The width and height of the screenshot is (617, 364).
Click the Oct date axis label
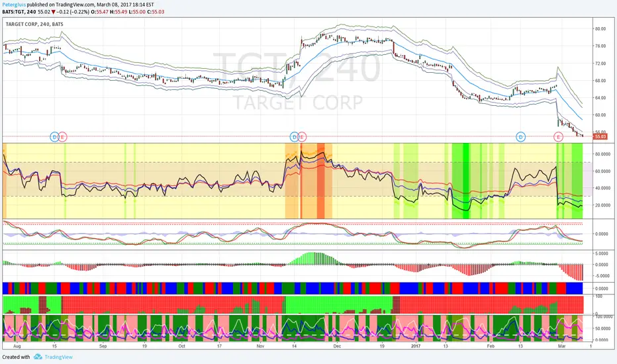pos(181,346)
